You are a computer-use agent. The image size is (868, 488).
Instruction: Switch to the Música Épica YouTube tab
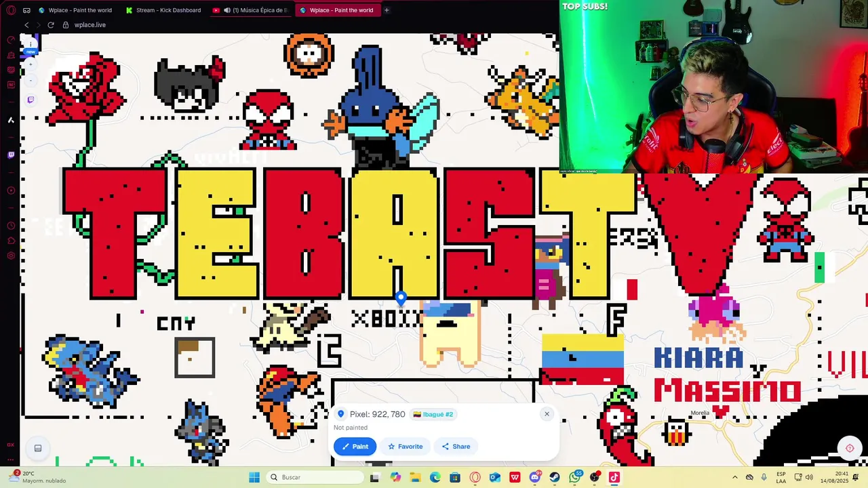pos(251,10)
